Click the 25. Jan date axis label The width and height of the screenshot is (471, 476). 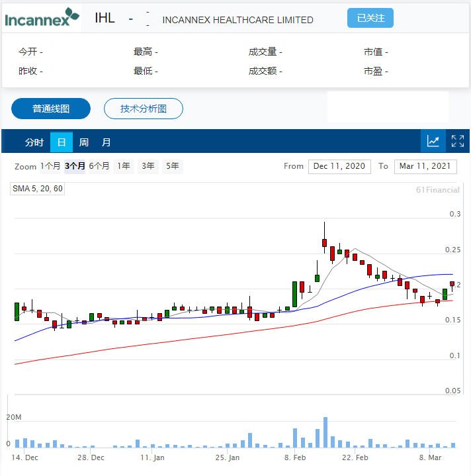click(x=227, y=457)
